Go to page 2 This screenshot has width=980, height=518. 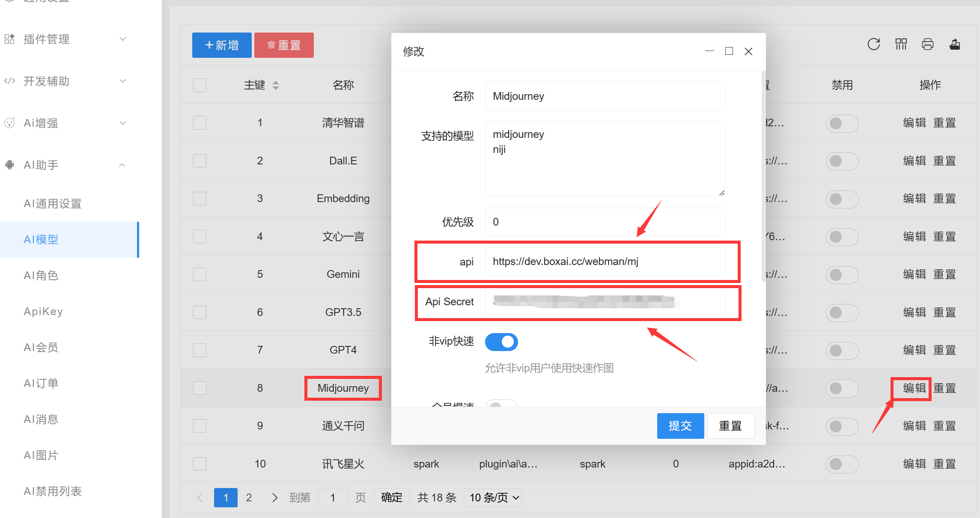[249, 497]
